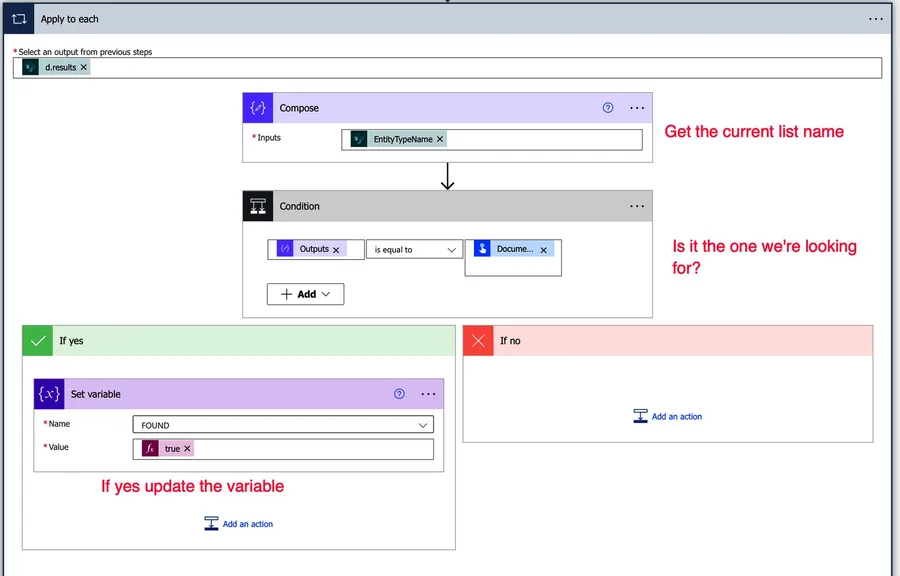Remove the EntityTypeName token from Inputs
900x576 pixels.
[440, 140]
